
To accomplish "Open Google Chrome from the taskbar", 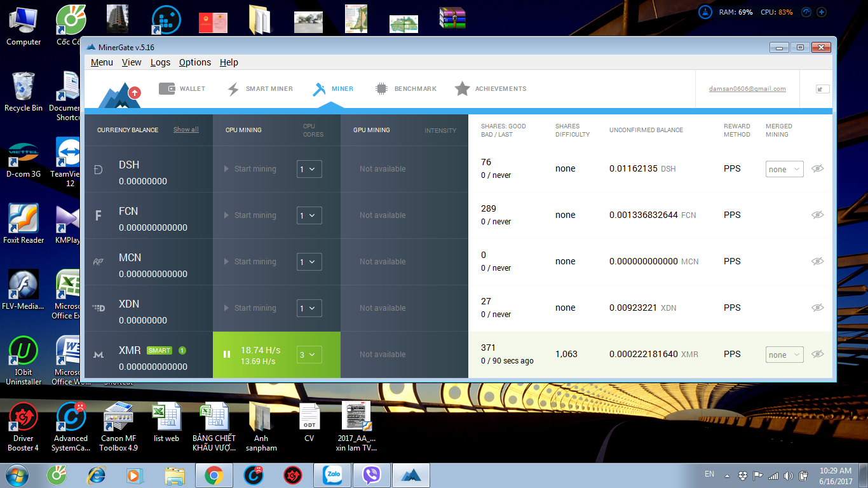I will tap(214, 475).
